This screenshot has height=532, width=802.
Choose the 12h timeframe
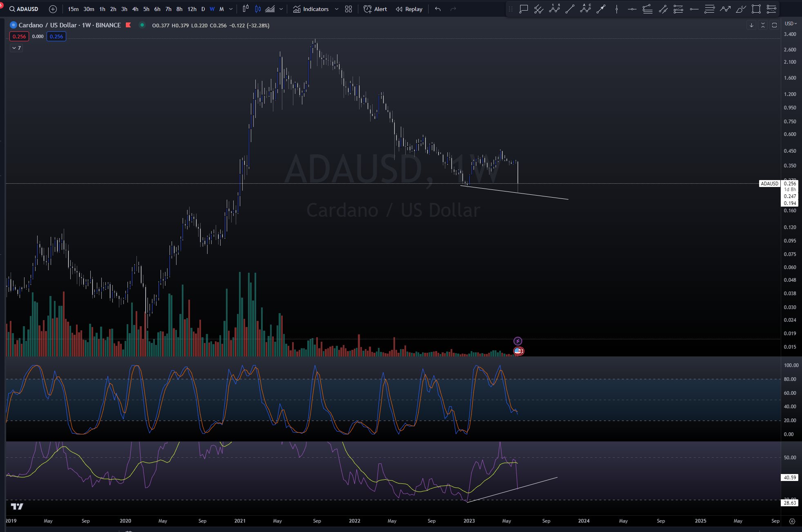192,9
